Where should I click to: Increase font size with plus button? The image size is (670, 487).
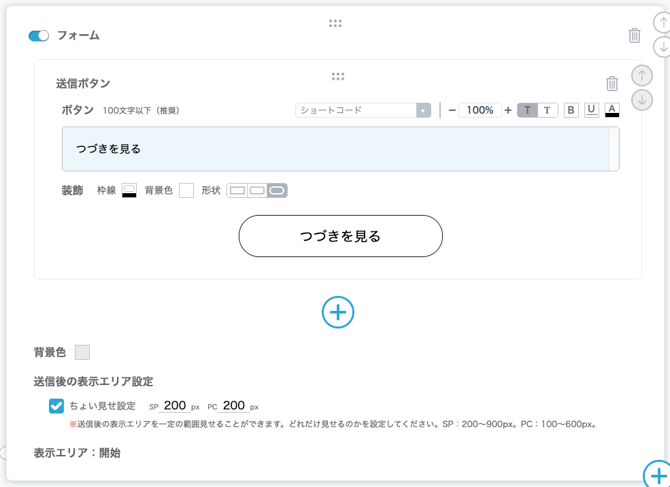(x=508, y=110)
